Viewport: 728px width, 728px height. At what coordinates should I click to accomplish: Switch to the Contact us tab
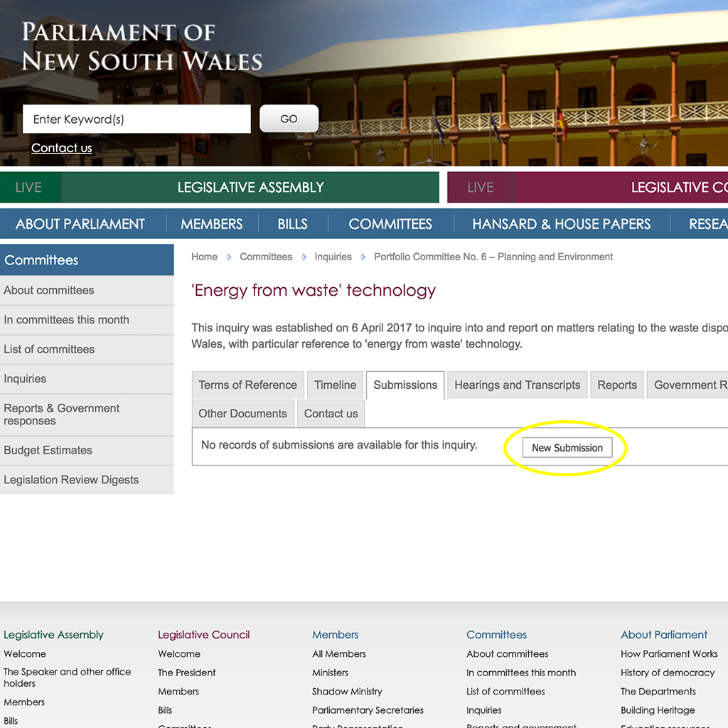[x=331, y=413]
